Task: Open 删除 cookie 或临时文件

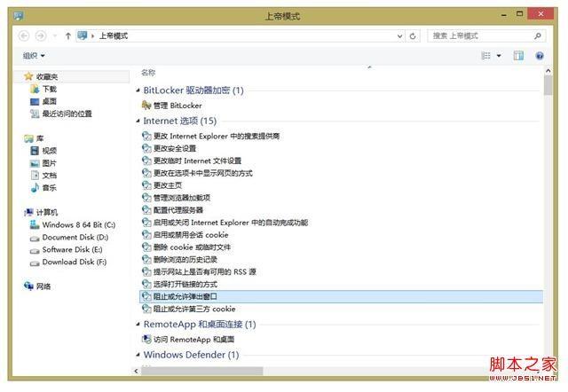Action: pos(192,247)
